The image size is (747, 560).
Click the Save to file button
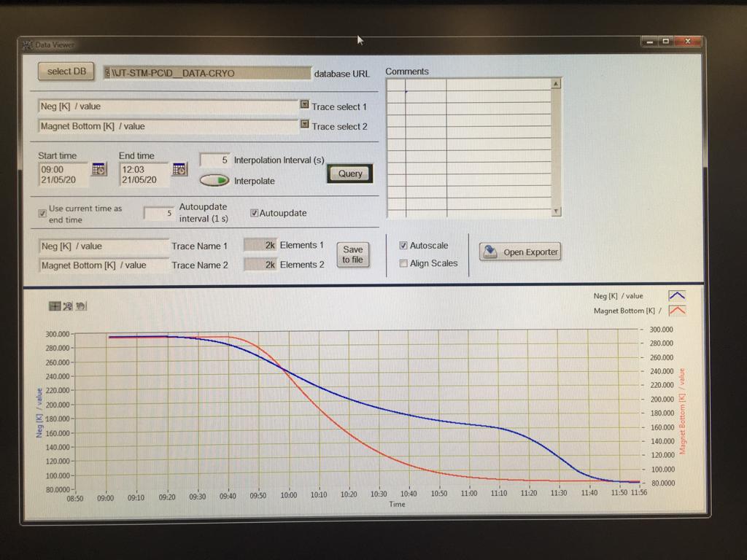pyautogui.click(x=352, y=254)
